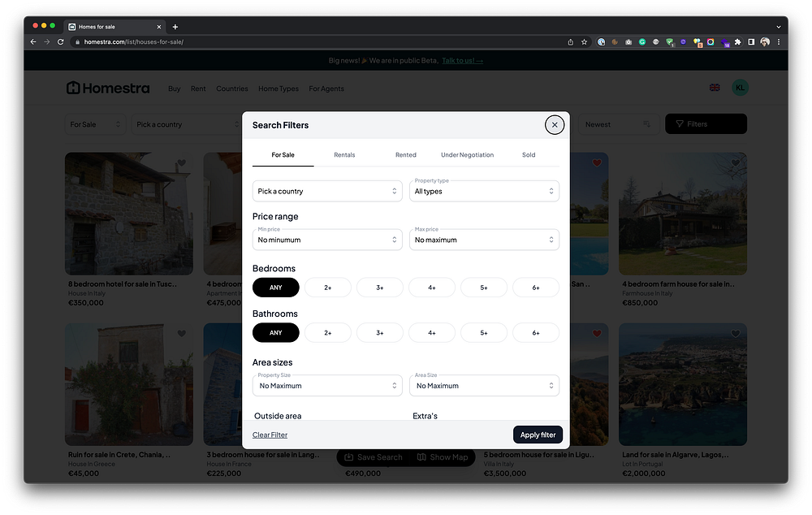812x515 pixels.
Task: Click the browser forward arrow
Action: click(46, 42)
